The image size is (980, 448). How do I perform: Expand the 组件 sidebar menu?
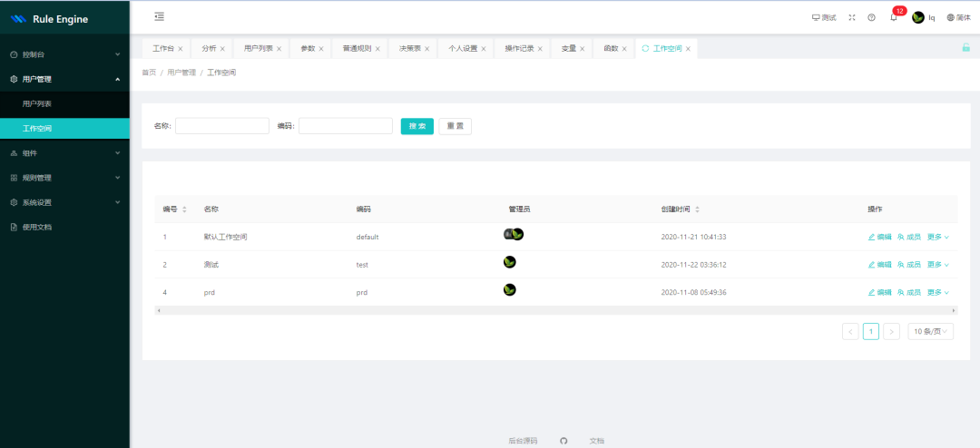pos(64,153)
